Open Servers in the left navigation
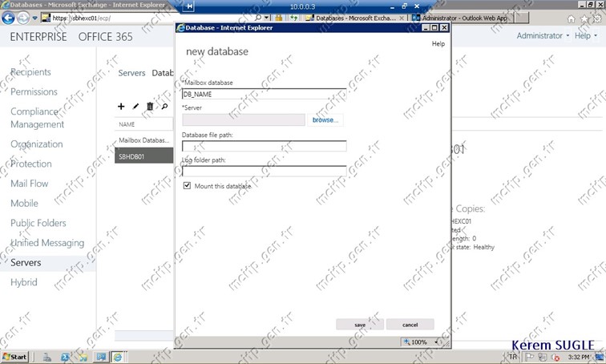Image resolution: width=606 pixels, height=364 pixels. coord(26,262)
